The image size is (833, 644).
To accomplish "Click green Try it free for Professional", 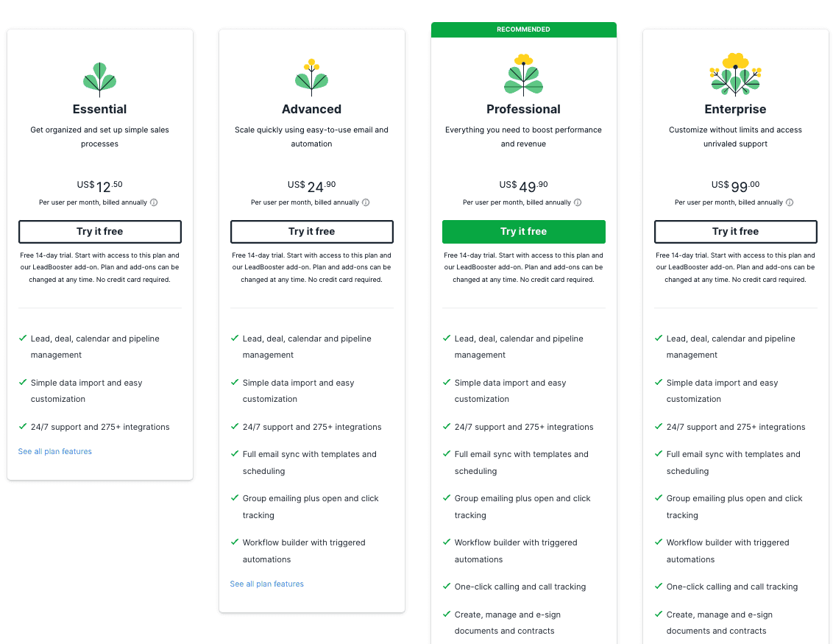I will tap(524, 232).
